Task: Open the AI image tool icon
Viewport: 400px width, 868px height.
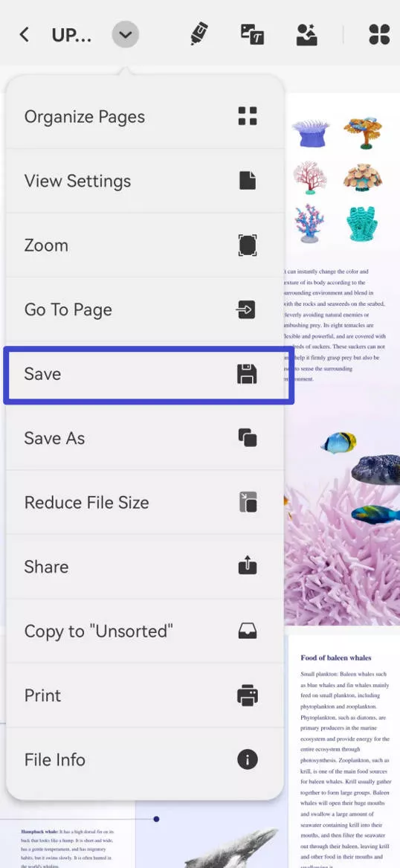Action: tap(307, 34)
